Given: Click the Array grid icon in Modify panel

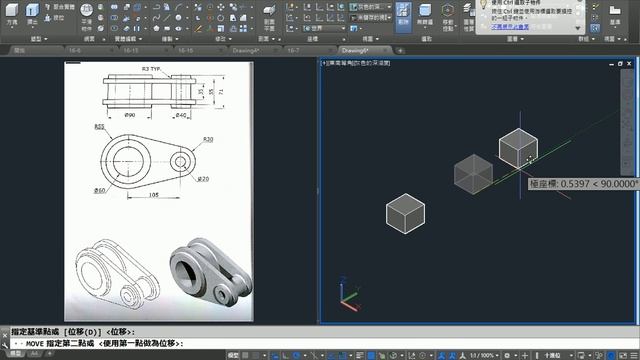Looking at the screenshot, I should coord(243,28).
